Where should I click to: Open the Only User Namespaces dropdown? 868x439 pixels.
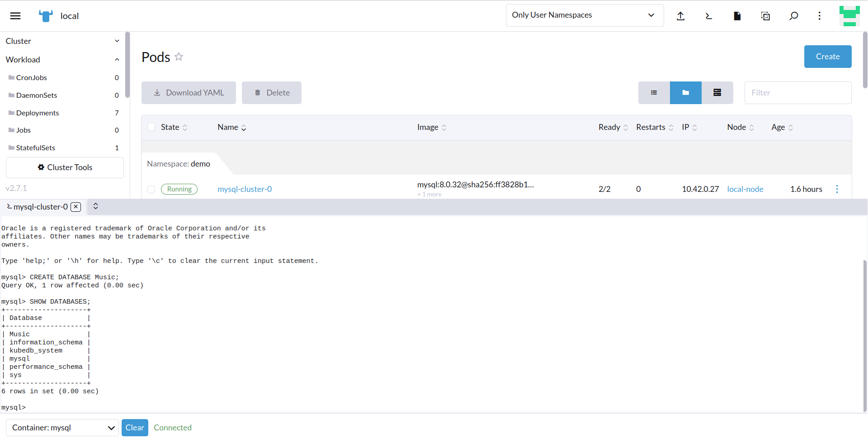[584, 15]
